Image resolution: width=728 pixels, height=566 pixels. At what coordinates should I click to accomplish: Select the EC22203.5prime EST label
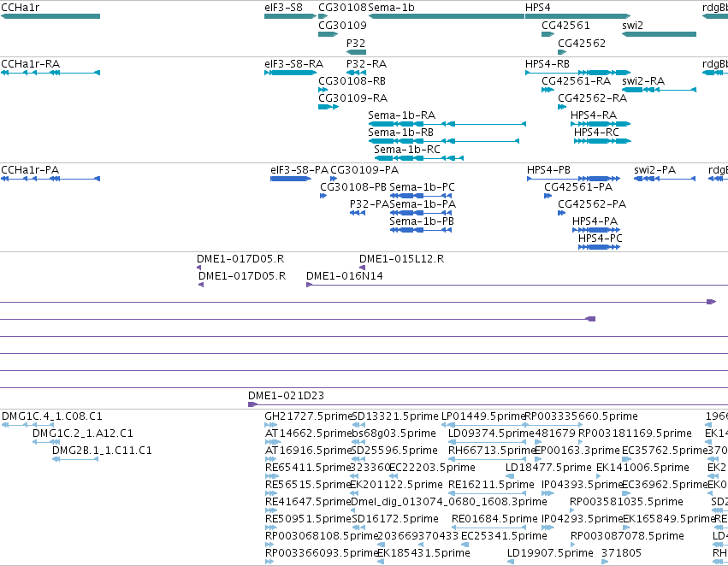point(432,469)
